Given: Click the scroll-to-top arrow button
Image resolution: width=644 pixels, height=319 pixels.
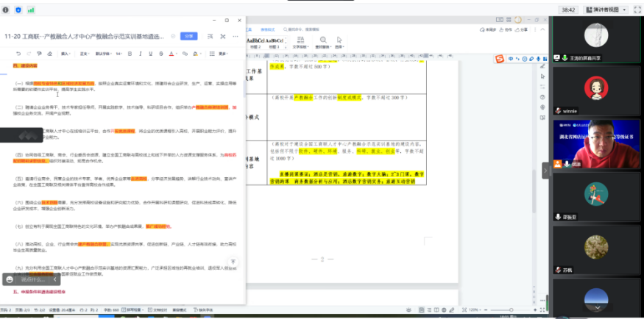Looking at the screenshot, I should [x=233, y=262].
